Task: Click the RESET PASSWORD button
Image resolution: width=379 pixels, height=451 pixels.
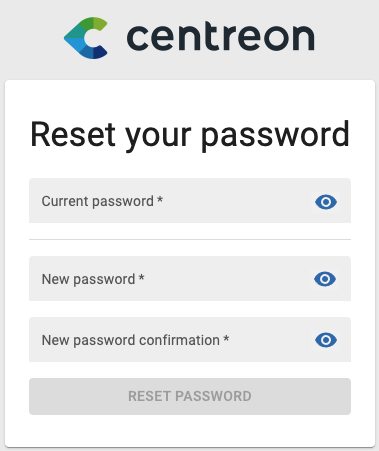Action: (190, 396)
